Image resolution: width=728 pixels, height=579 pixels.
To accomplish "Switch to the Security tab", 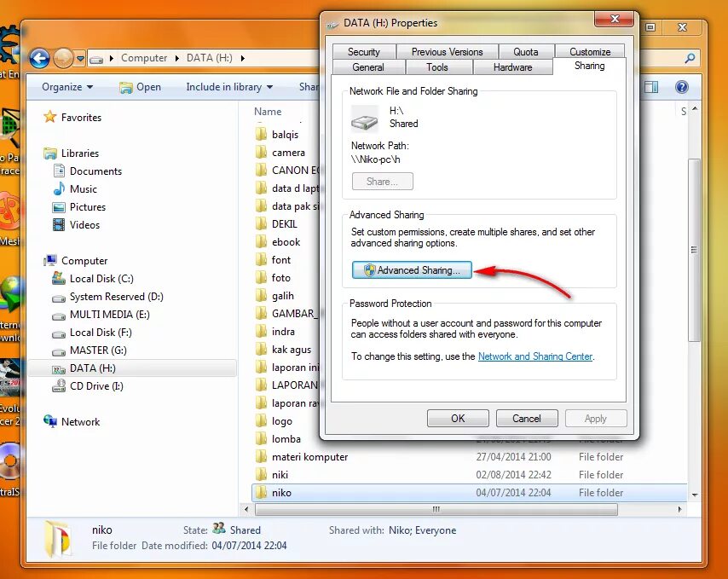I will (364, 51).
